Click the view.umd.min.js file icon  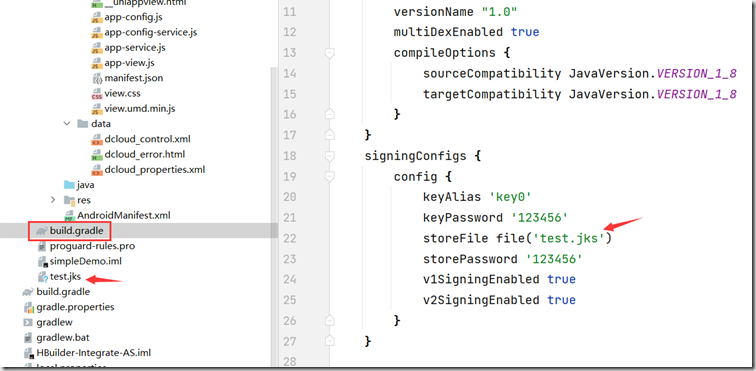[x=96, y=109]
